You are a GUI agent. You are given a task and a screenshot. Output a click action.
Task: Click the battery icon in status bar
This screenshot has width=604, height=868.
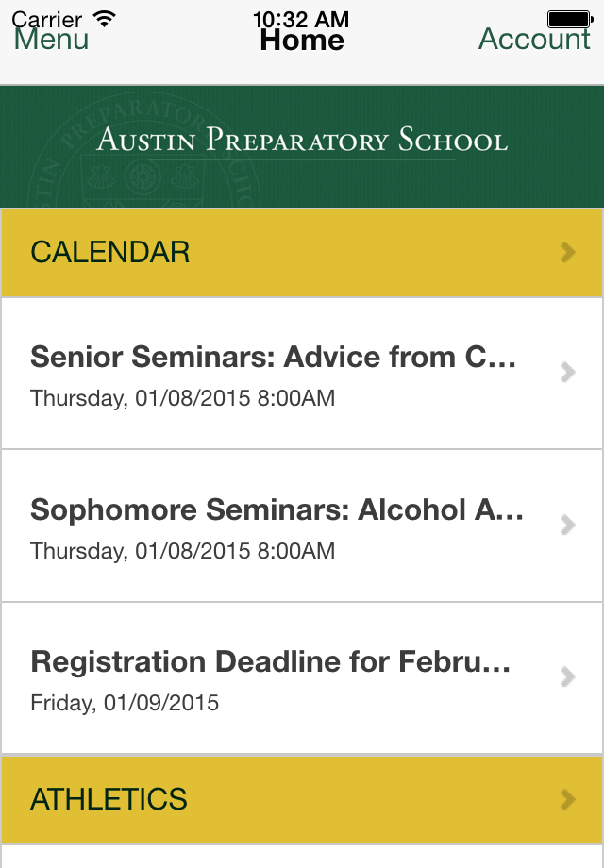tap(570, 19)
